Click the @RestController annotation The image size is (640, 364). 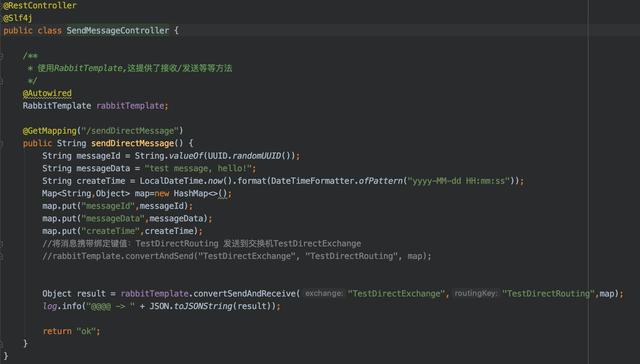[40, 6]
